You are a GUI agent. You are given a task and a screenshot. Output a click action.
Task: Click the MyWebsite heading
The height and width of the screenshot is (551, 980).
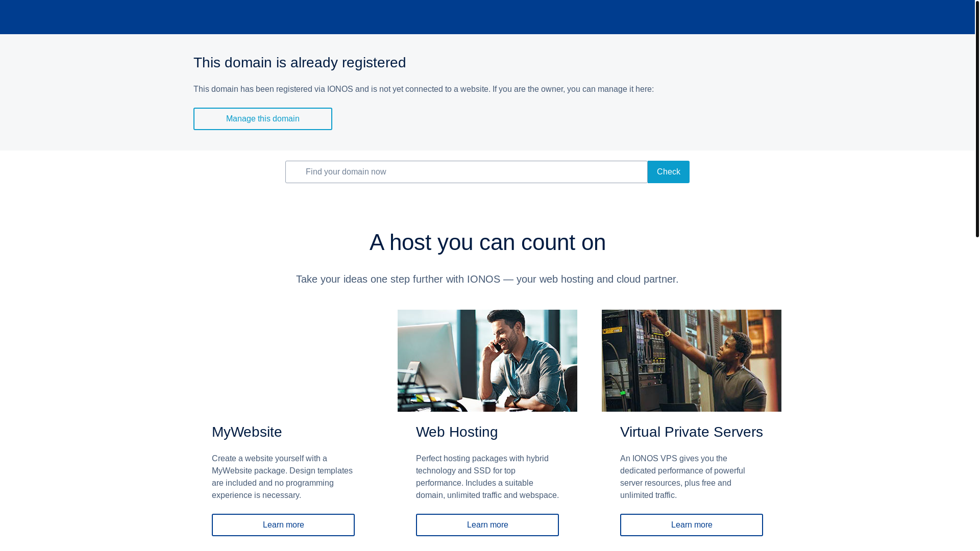click(x=247, y=432)
